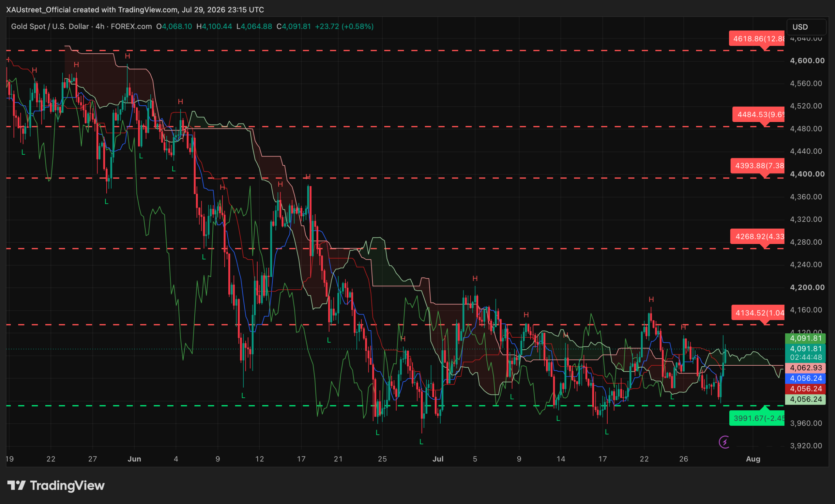Click 3,920.00 on the price axis
This screenshot has width=835, height=504.
coord(806,446)
